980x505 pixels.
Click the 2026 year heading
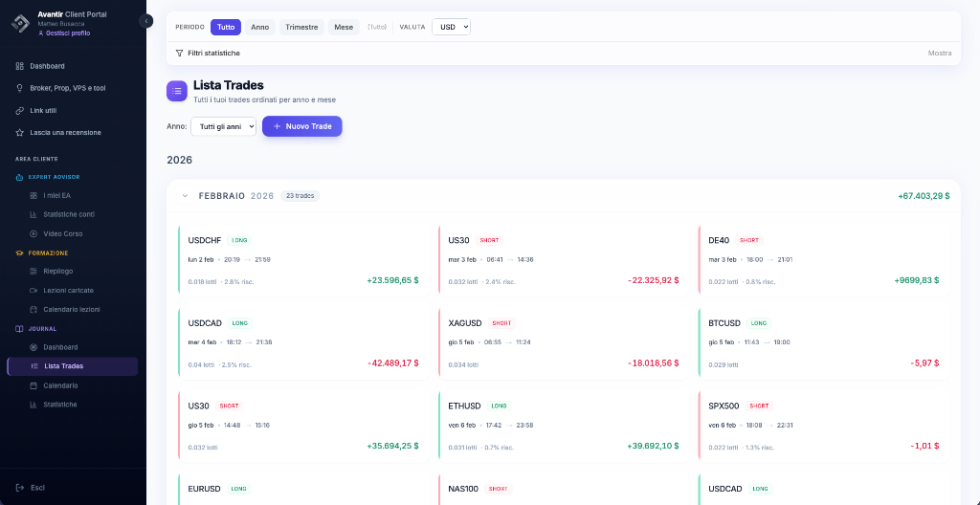tap(179, 160)
